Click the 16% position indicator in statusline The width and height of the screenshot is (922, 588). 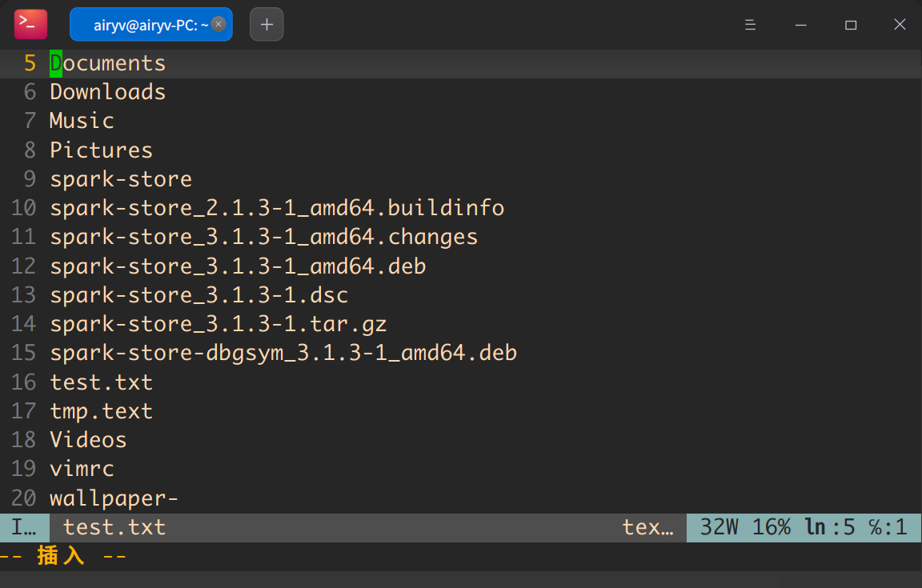772,527
